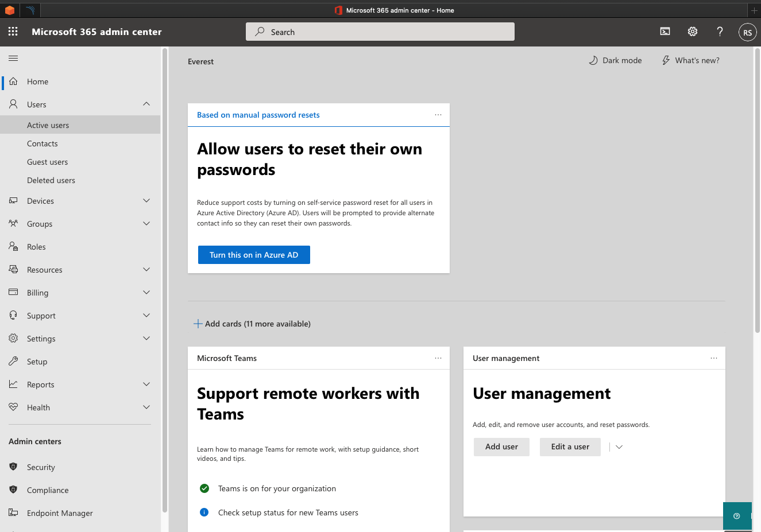Open Cloud Shell terminal icon in header
The image size is (761, 532).
pos(665,32)
